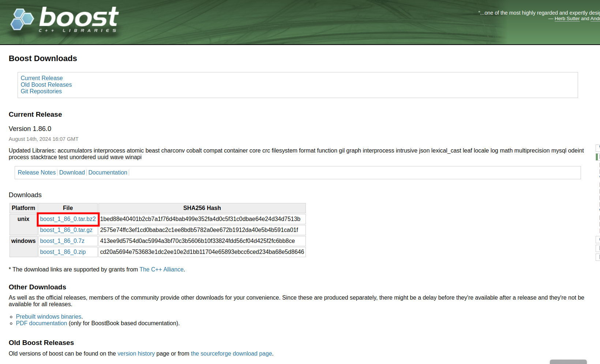
Task: Open the version history page
Action: [136, 353]
